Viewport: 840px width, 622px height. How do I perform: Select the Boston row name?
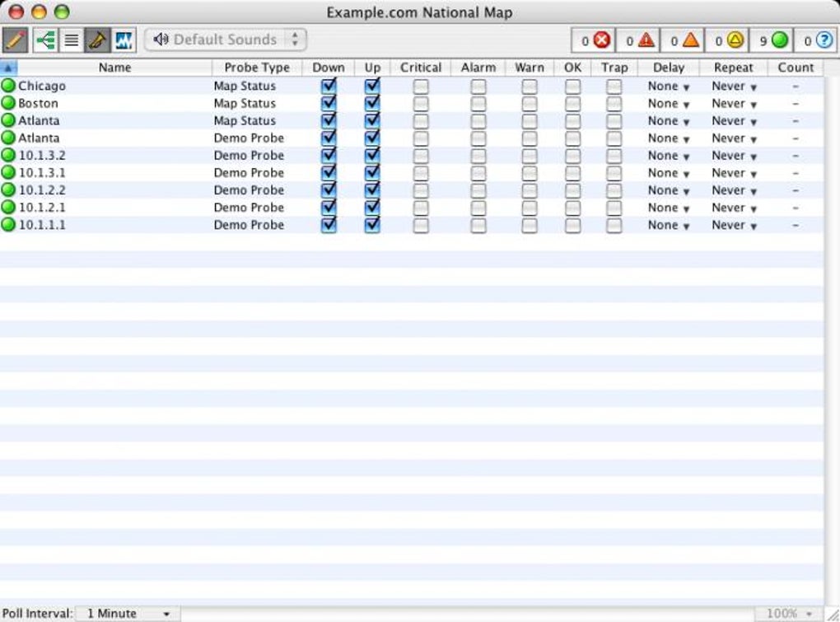coord(38,103)
